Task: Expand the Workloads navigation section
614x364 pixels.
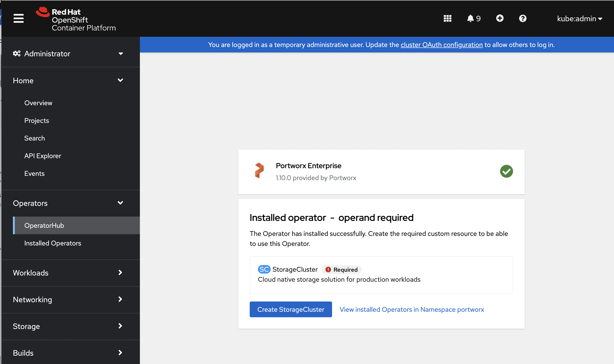Action: point(67,273)
